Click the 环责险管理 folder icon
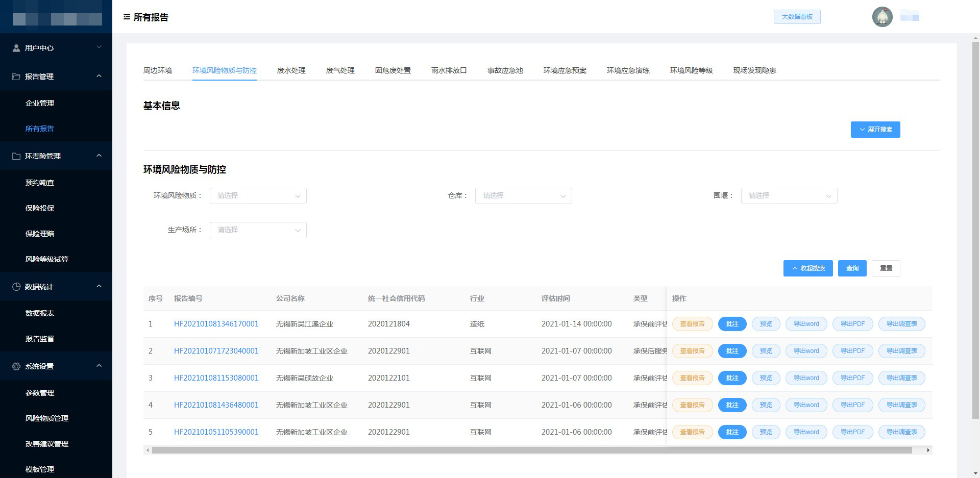This screenshot has height=478, width=980. pos(16,156)
